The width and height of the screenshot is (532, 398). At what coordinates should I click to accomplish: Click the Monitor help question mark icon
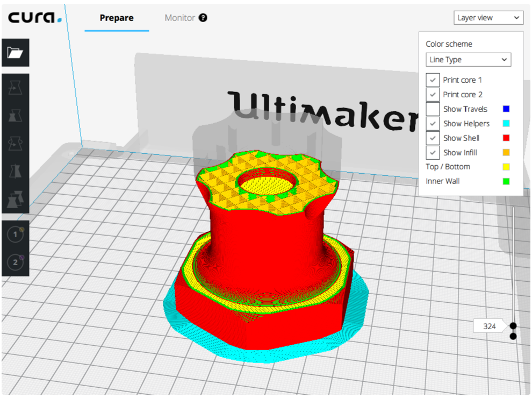click(x=203, y=18)
